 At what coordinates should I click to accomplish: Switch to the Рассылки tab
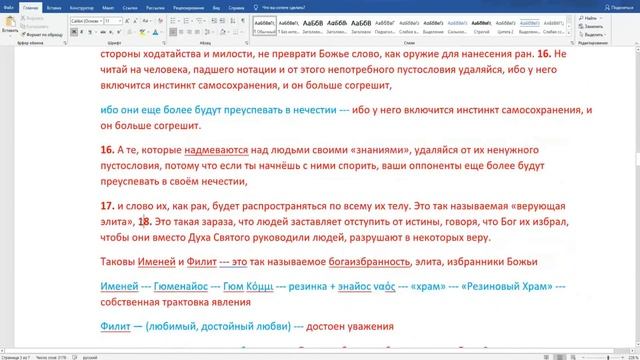click(156, 8)
